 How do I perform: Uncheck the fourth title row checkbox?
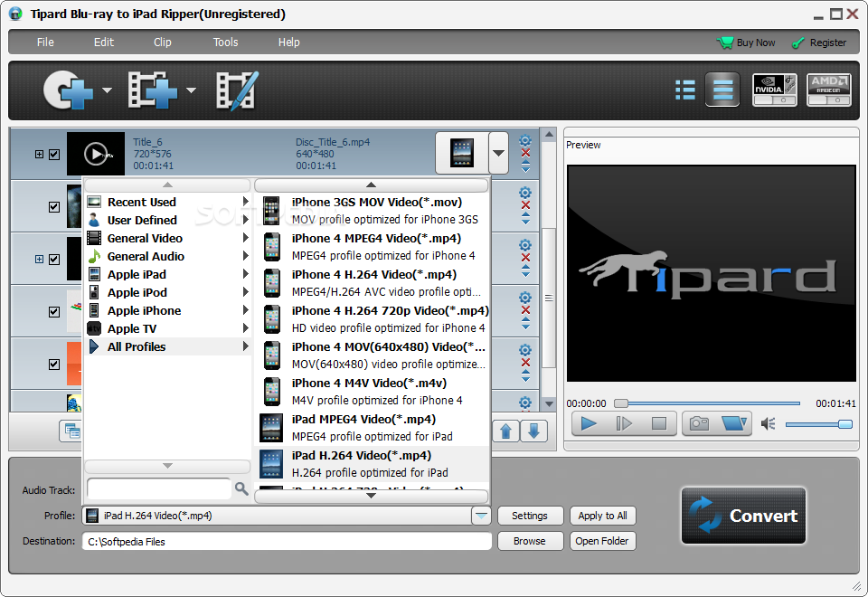54,312
